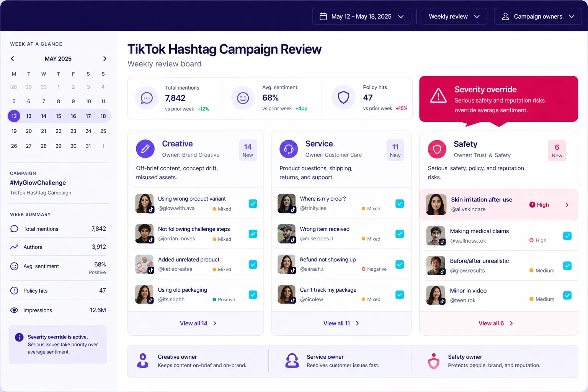588x392 pixels.
Task: Click the person icon beside Campaign owners
Action: 505,16
